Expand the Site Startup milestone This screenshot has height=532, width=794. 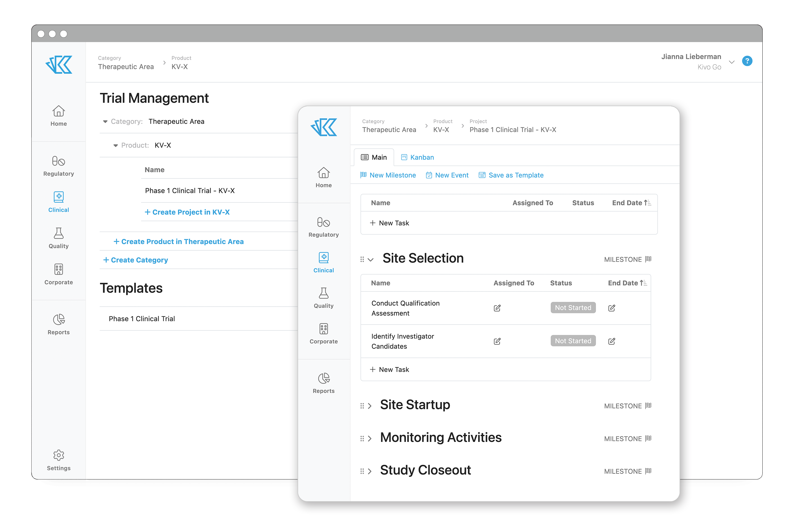[x=370, y=405]
